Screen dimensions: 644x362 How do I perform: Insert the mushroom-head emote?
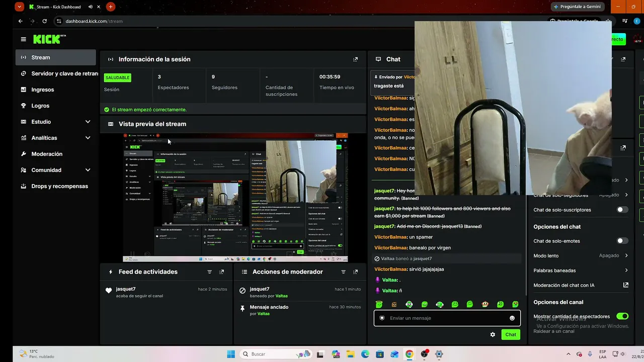485,304
